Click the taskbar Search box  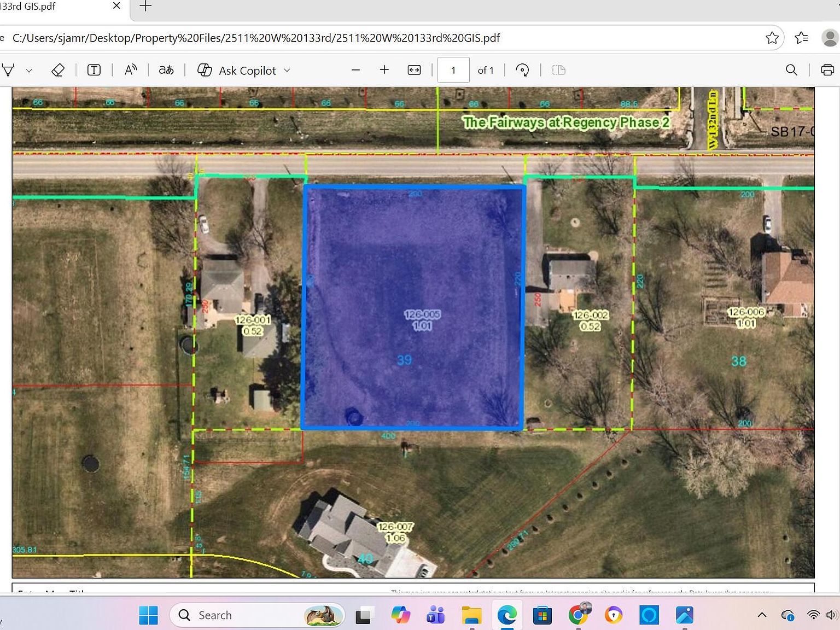257,615
